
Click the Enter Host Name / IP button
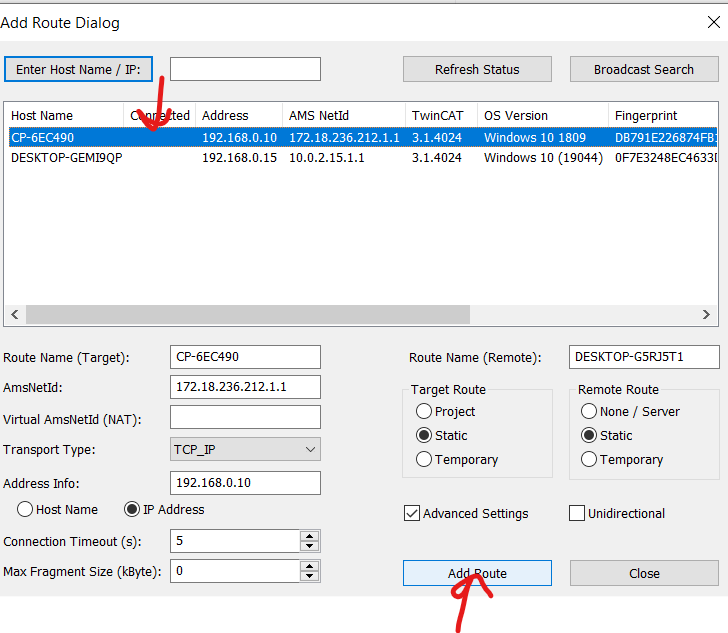point(78,69)
